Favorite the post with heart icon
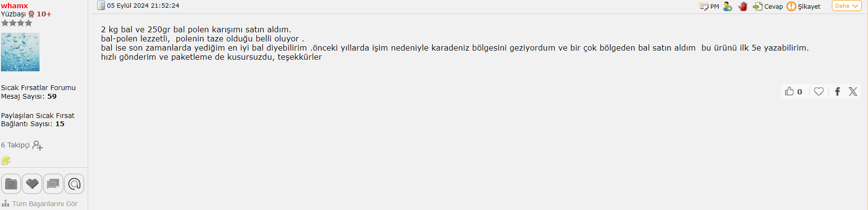Screen dimensions: 868x210 tap(819, 91)
